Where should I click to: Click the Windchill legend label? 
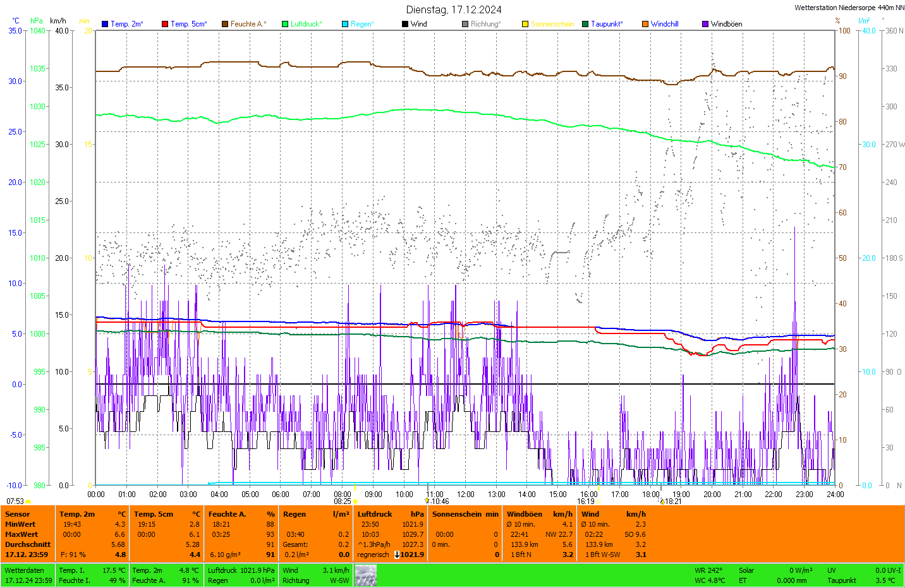664,24
